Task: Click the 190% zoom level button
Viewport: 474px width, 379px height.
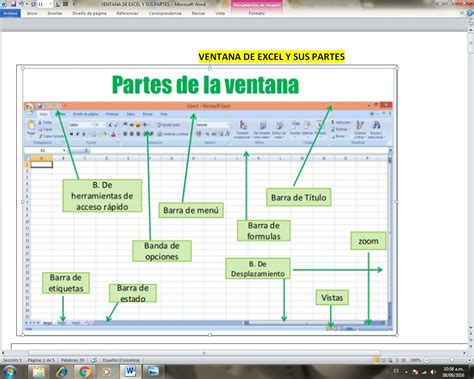Action: (415, 360)
